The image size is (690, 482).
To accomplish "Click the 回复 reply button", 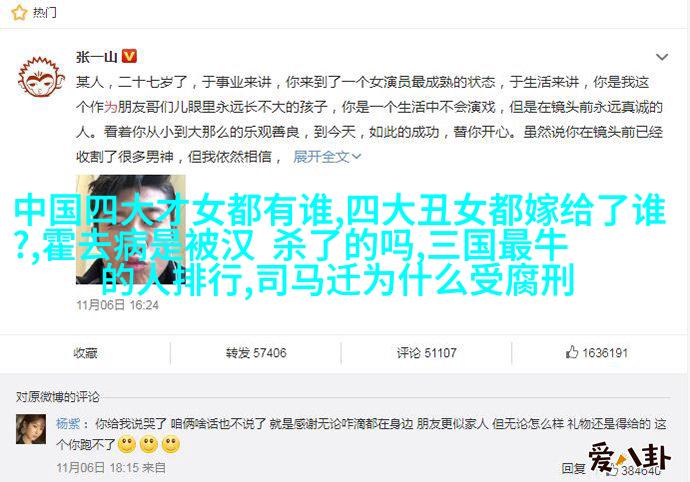I will point(573,468).
